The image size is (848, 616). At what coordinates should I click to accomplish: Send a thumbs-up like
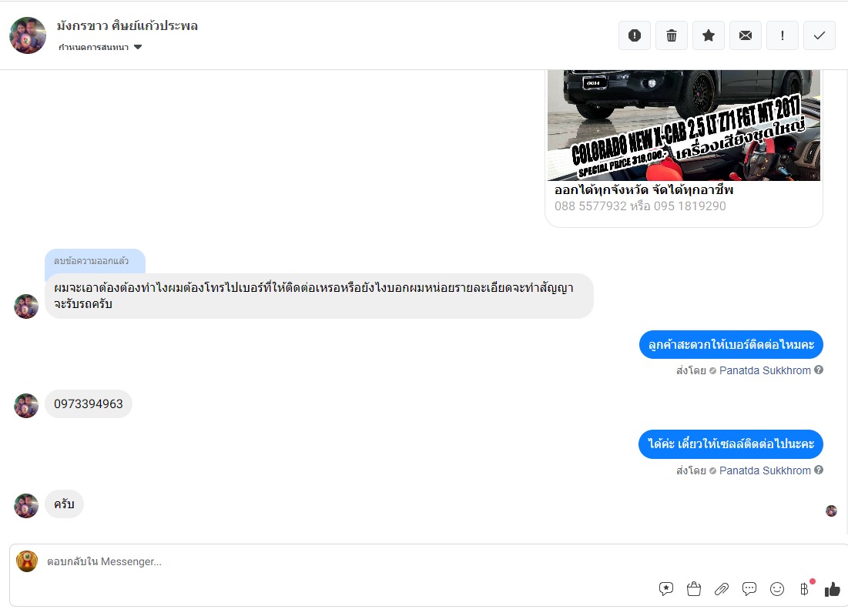pos(833,588)
